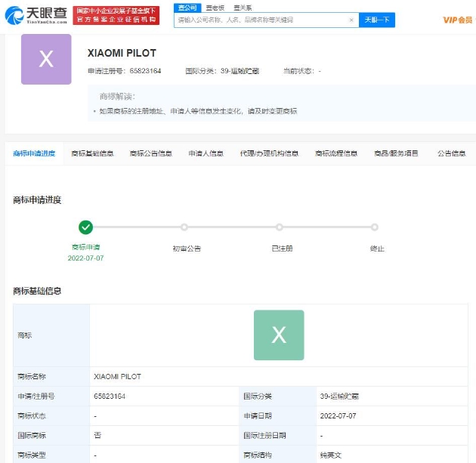Click the purple X trademark avatar
The image size is (476, 463).
click(x=46, y=60)
